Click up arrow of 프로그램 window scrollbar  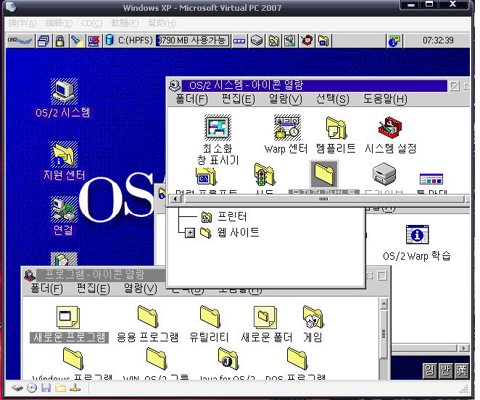point(384,304)
